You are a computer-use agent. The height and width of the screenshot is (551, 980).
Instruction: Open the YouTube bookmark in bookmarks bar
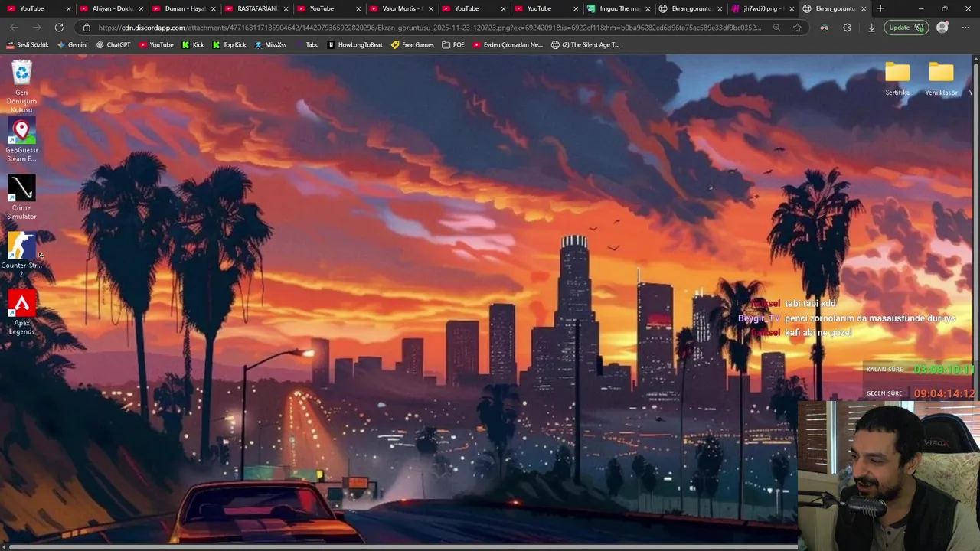156,44
